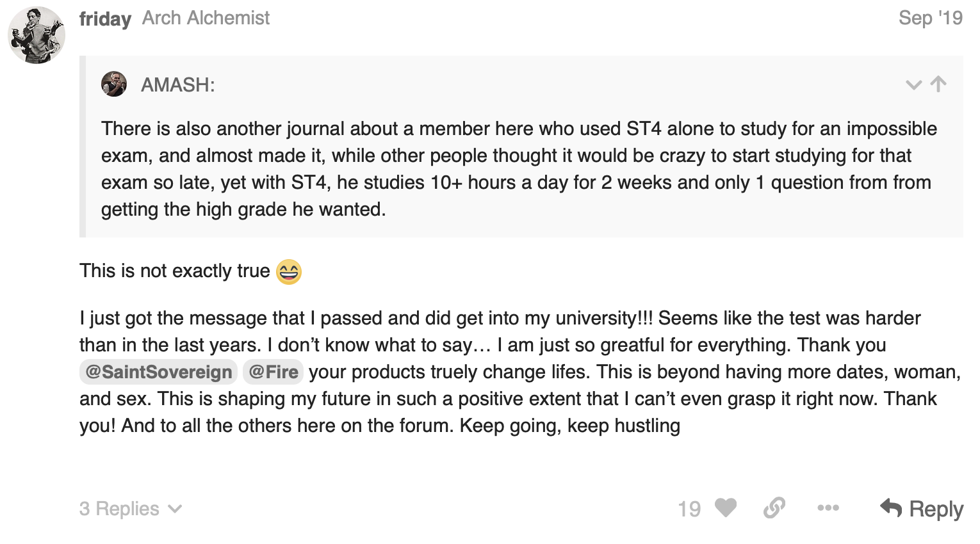Click the Sep '19 post date
The image size is (980, 544).
point(931,18)
